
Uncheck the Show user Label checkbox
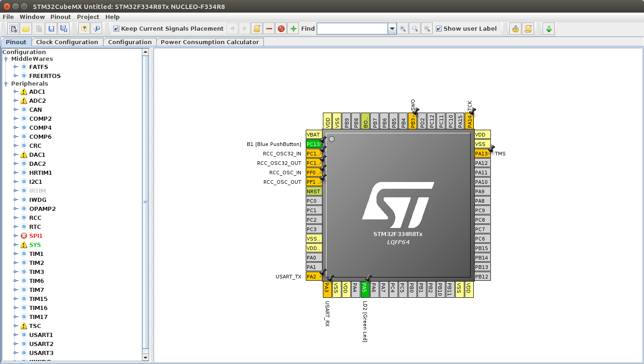[x=439, y=29]
